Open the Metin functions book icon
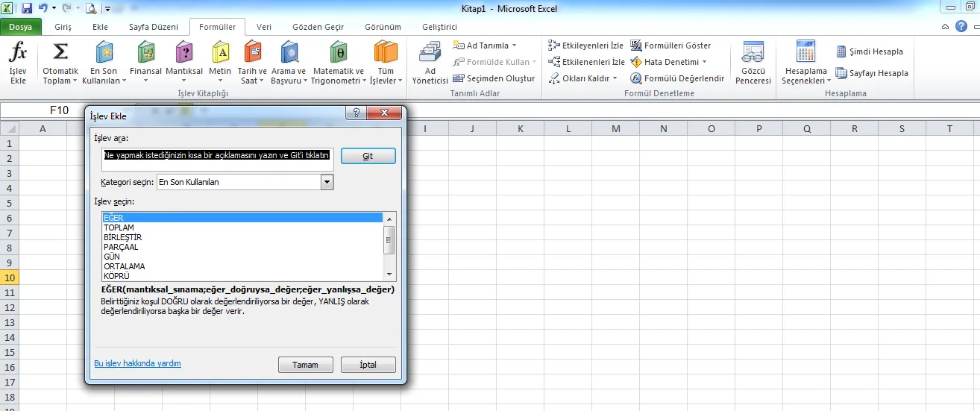This screenshot has width=980, height=411. click(x=220, y=54)
